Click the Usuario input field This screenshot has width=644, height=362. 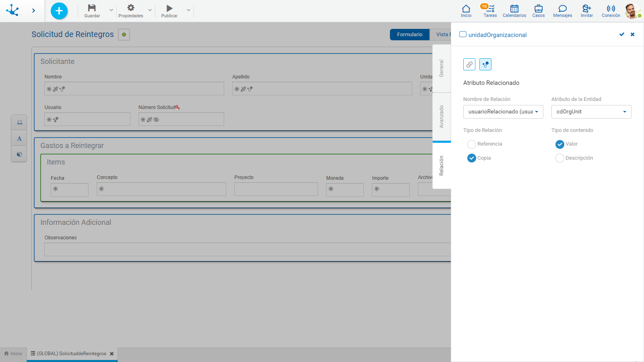coord(87,119)
